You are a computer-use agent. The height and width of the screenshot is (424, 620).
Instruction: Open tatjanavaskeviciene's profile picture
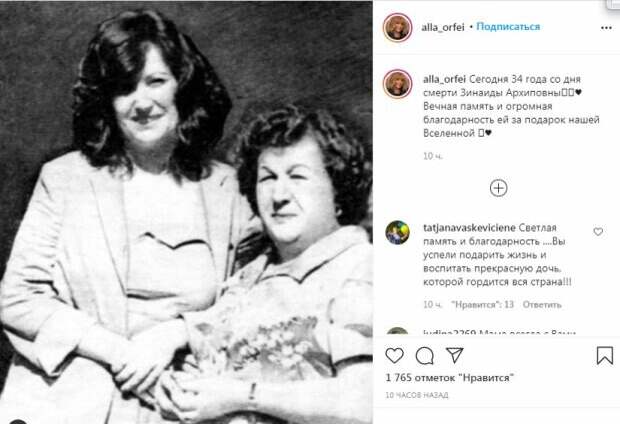coord(397,233)
